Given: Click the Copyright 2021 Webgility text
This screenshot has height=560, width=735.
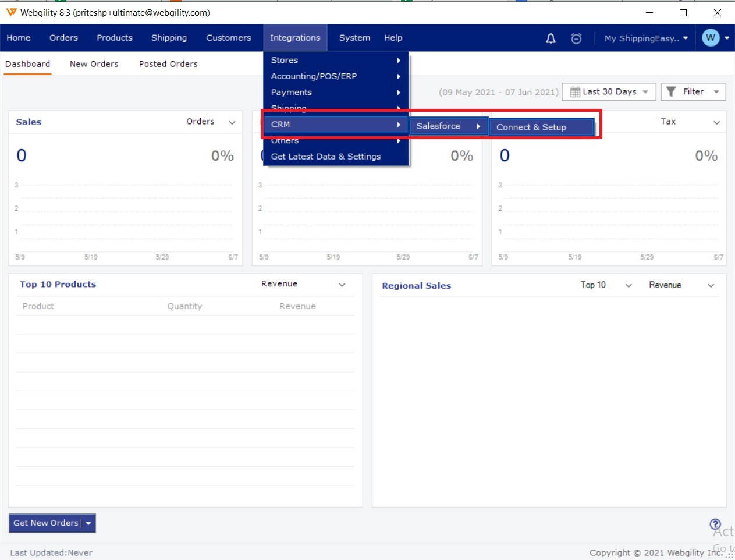Looking at the screenshot, I should (656, 553).
